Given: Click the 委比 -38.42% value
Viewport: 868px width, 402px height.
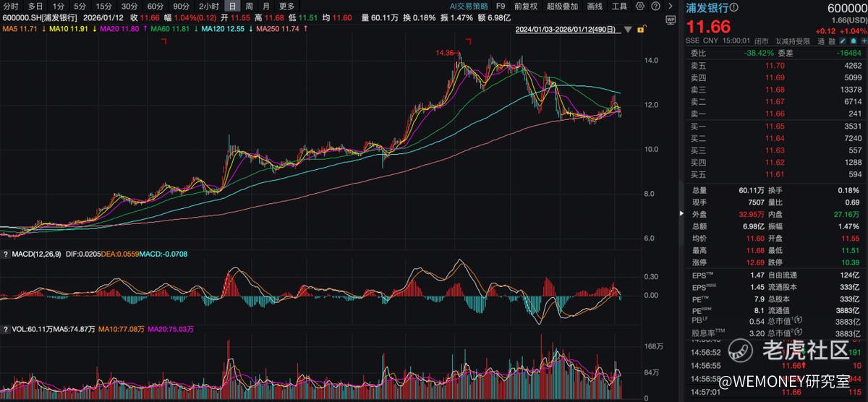Looking at the screenshot, I should click(x=758, y=53).
